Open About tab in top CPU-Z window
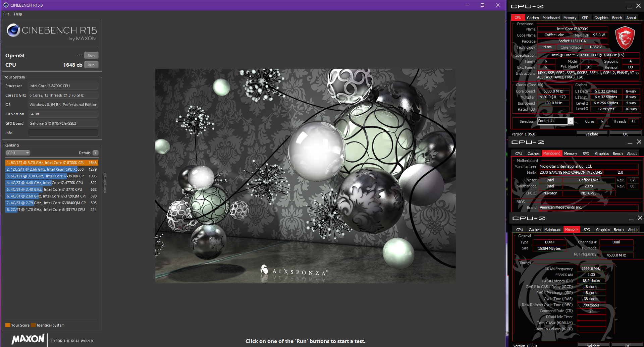The height and width of the screenshot is (347, 644). pyautogui.click(x=631, y=18)
